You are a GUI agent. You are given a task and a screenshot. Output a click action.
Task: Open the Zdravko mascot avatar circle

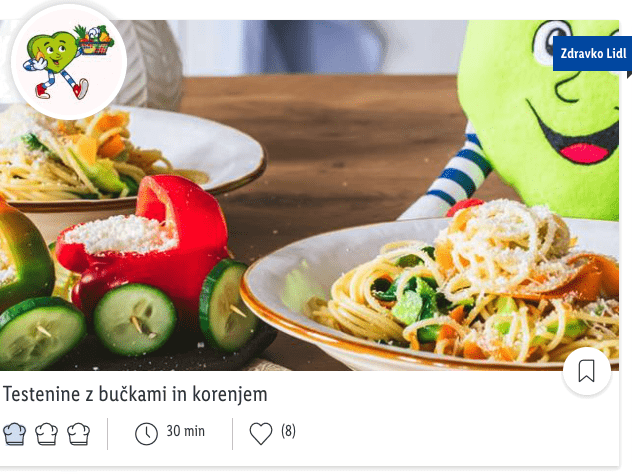69,62
